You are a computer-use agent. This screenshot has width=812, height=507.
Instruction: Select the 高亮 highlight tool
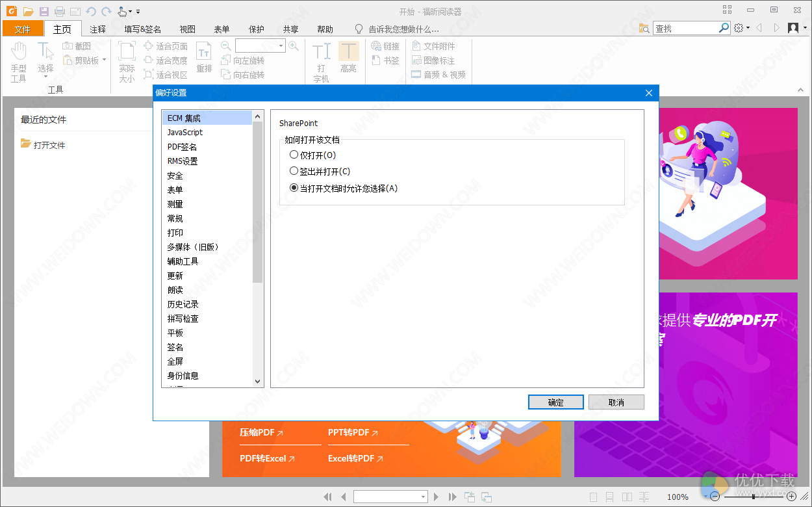(349, 58)
